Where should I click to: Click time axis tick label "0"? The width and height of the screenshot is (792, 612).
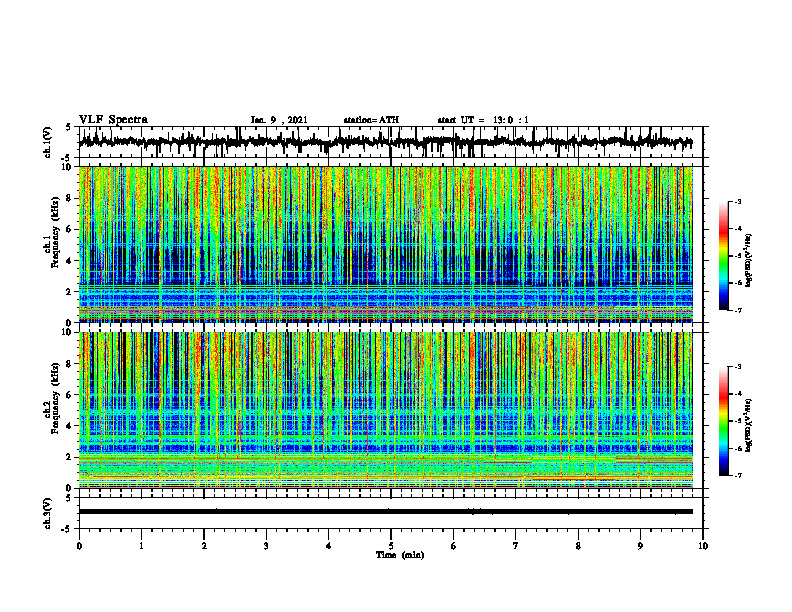[x=79, y=546]
